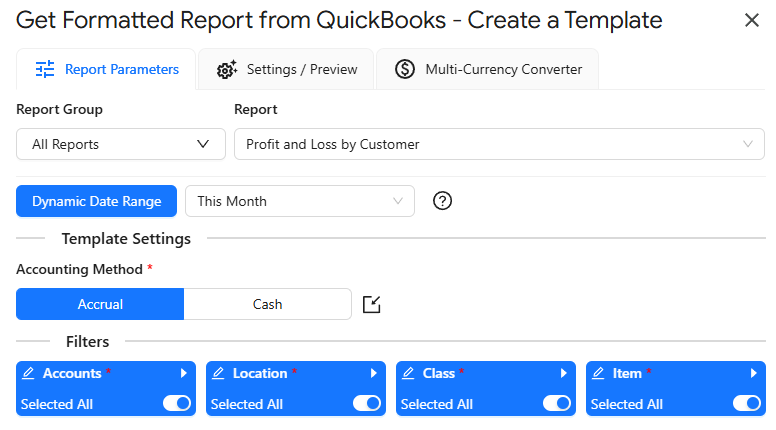Close the Create a Template dialog
The height and width of the screenshot is (430, 776).
(751, 20)
